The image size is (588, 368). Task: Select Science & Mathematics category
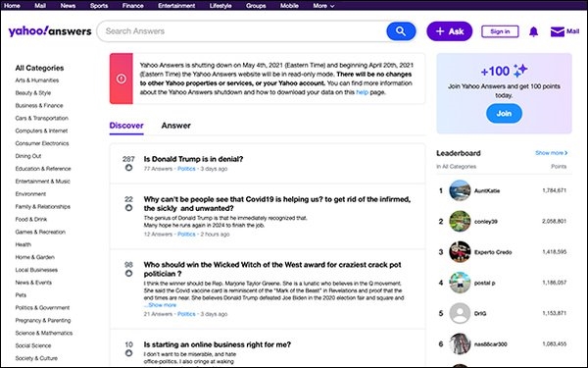[x=44, y=333]
